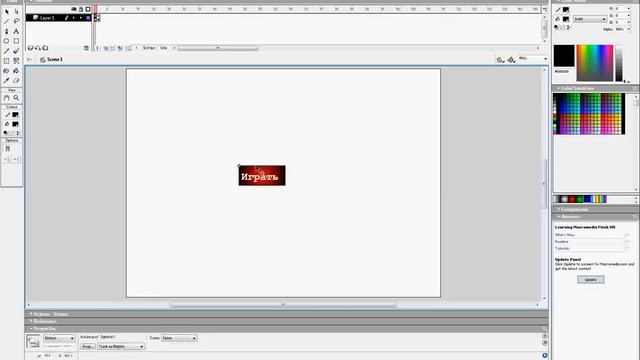Click the Update button in Answers panel

(590, 280)
